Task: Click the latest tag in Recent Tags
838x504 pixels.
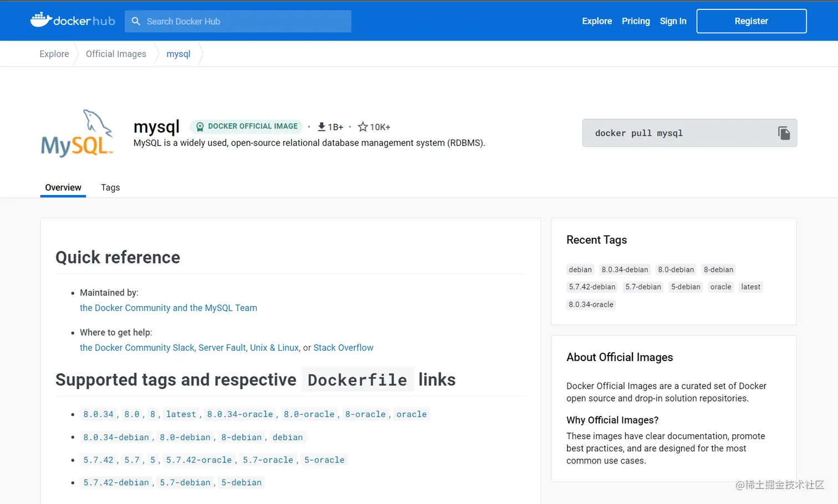Action: click(x=750, y=287)
